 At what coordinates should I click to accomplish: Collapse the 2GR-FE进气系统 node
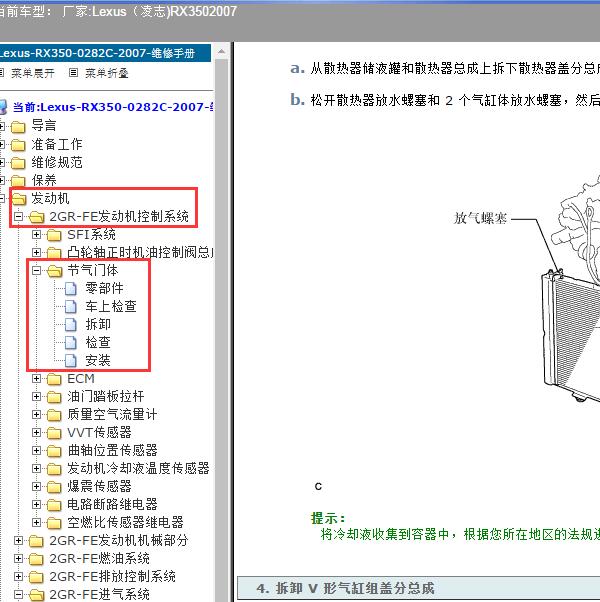tap(18, 594)
